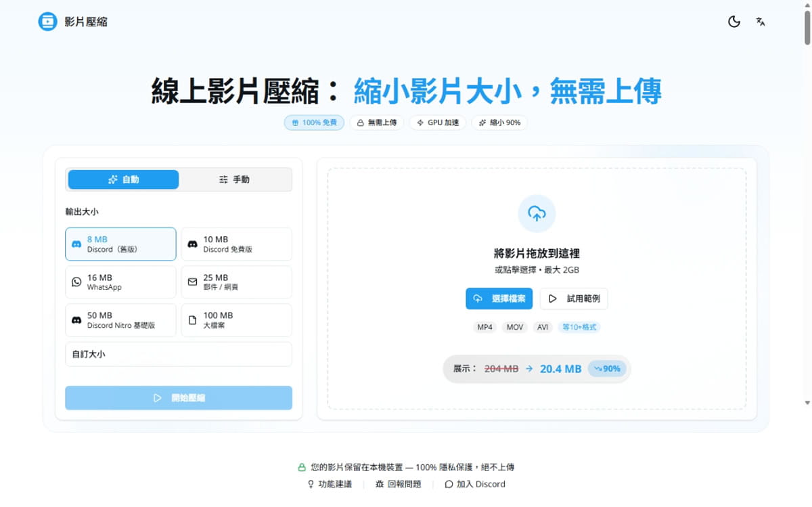The width and height of the screenshot is (812, 507).
Task: Switch to the 手動 tab
Action: pyautogui.click(x=235, y=179)
